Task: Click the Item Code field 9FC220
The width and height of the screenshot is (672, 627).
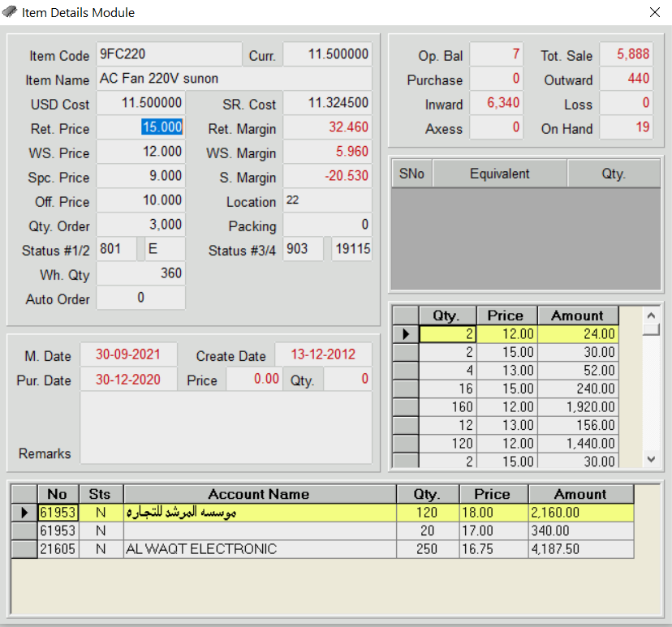Action: pyautogui.click(x=169, y=54)
